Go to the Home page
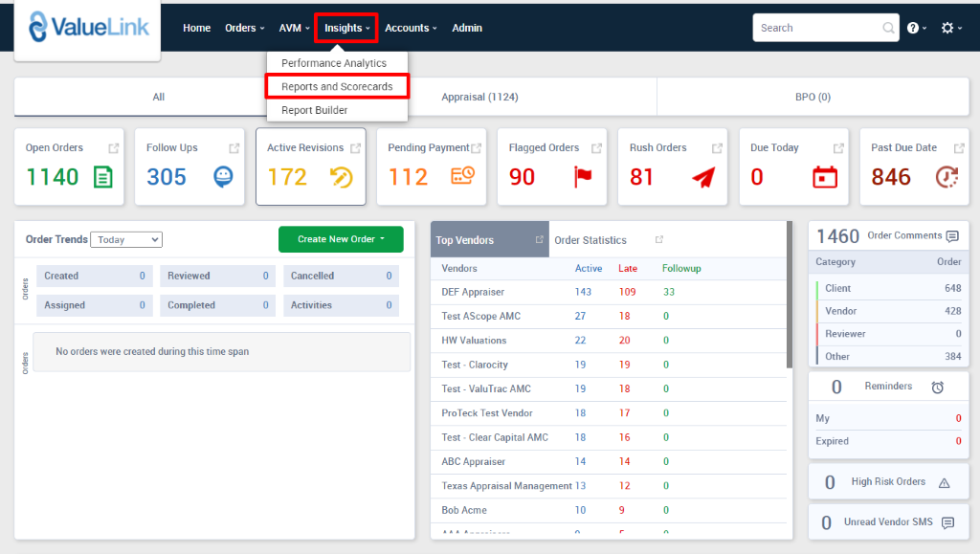Screen dimensions: 980x554 [x=196, y=28]
